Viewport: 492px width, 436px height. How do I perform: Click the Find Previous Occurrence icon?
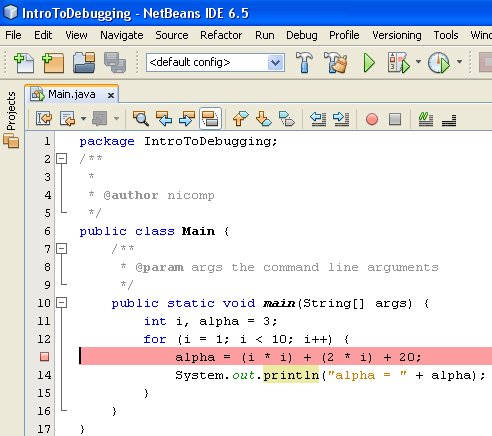coord(164,118)
